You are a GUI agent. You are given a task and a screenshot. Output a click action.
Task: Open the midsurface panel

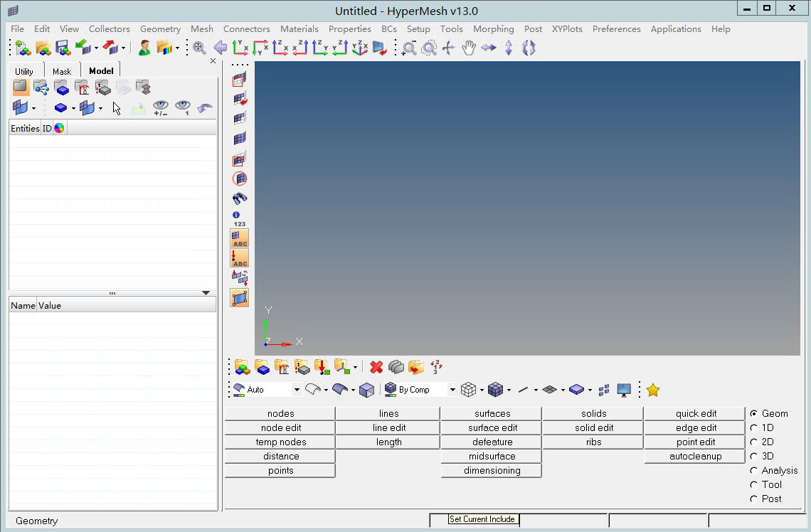point(492,456)
